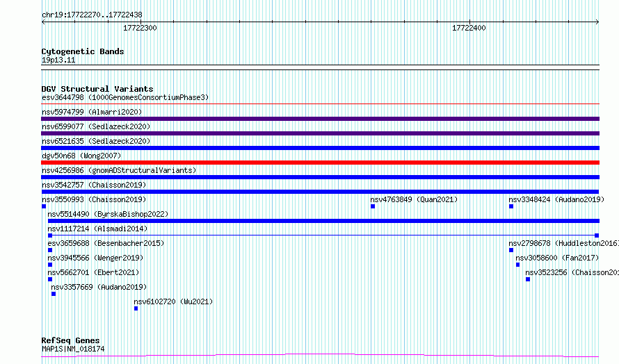
Task: Click the small blue marker under nsv3550993
Action: [44, 206]
